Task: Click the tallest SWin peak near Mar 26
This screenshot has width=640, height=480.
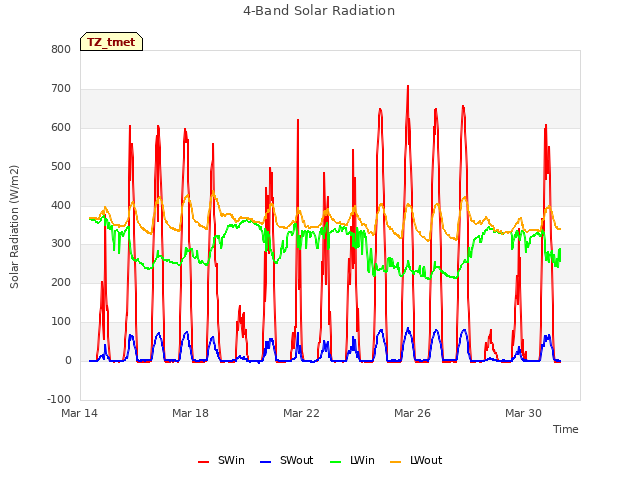Action: tap(408, 87)
